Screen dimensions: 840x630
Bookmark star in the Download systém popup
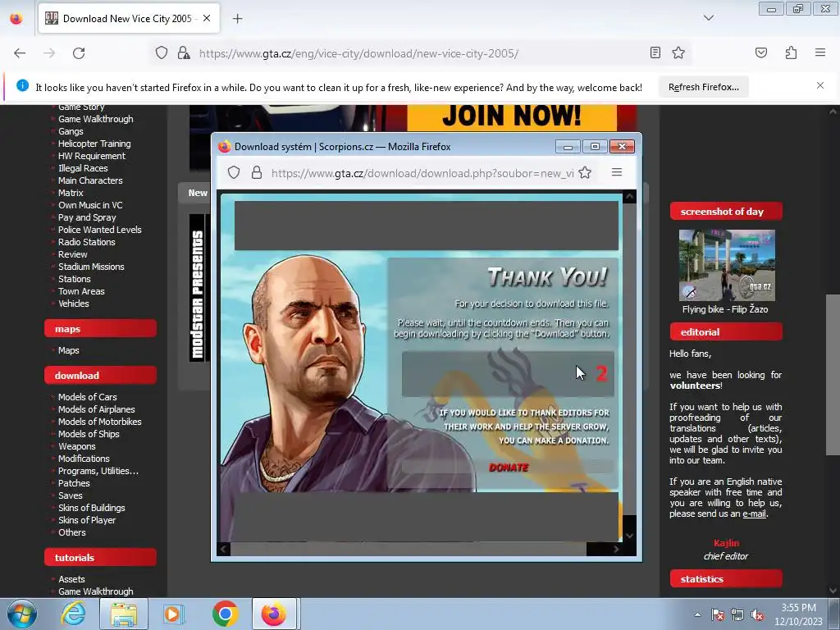(584, 172)
